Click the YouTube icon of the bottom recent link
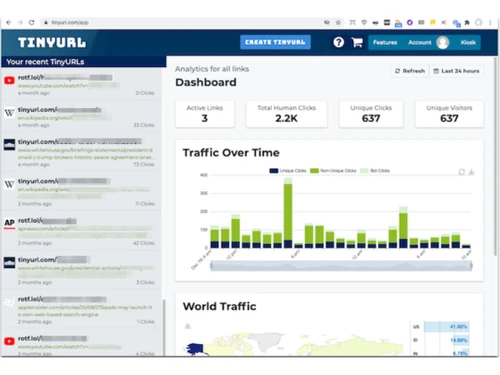This screenshot has width=500, height=375. (x=9, y=341)
